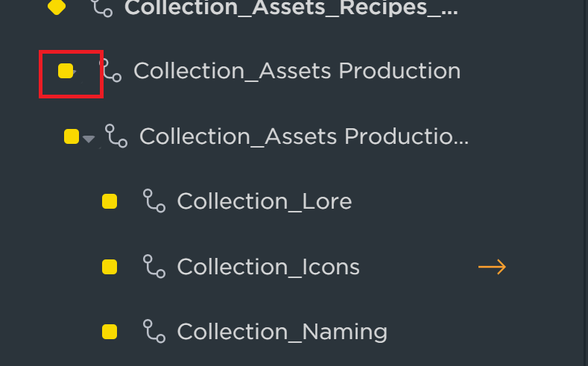Toggle the yellow square marker for Collection_Icons
588x366 pixels.
110,267
